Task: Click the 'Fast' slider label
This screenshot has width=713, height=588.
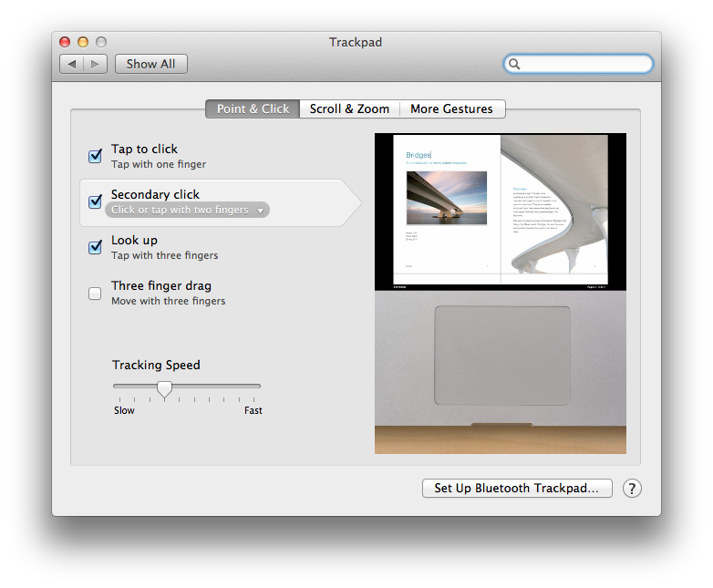Action: coord(253,410)
